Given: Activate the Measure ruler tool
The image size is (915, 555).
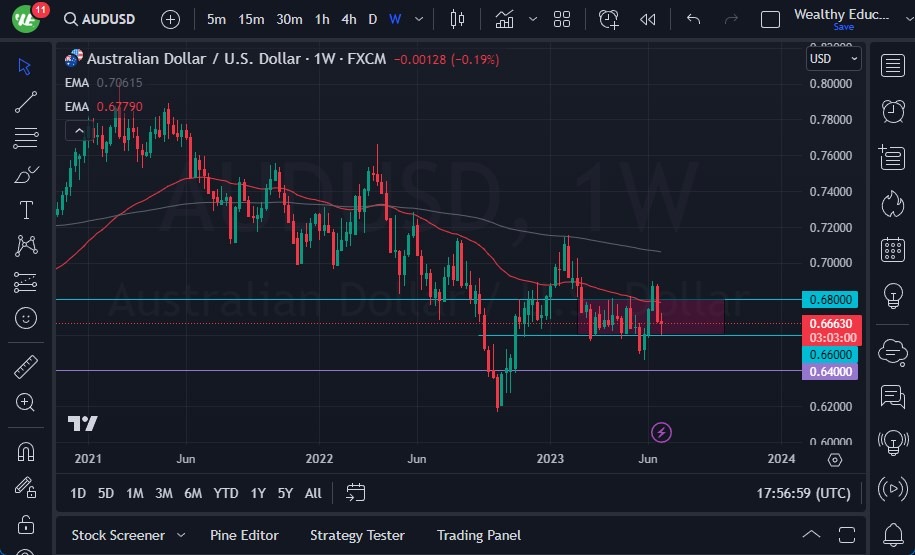Looking at the screenshot, I should [26, 367].
